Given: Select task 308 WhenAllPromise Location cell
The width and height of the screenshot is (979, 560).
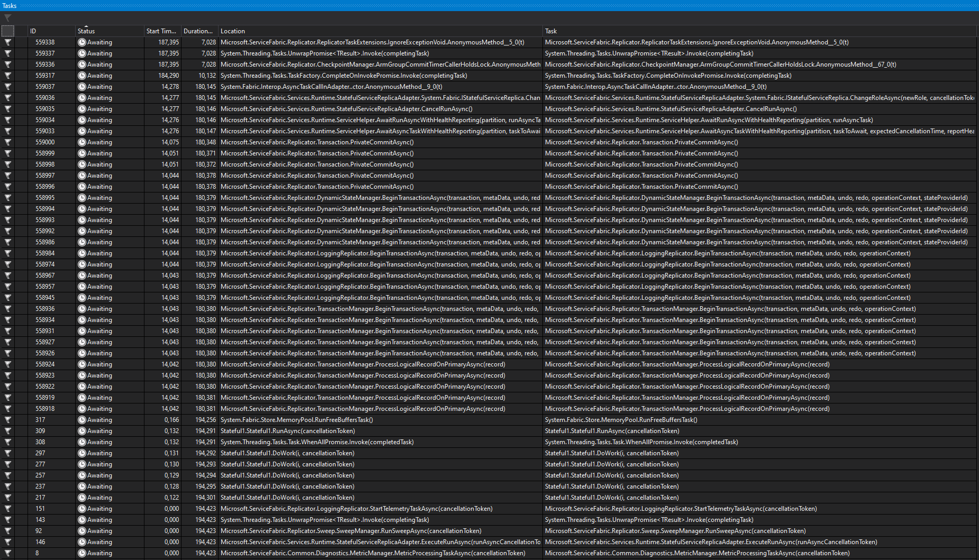Looking at the screenshot, I should pos(380,442).
